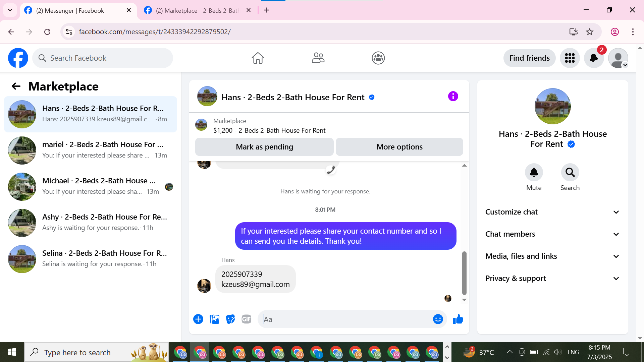This screenshot has height=362, width=644.
Task: Click the Mark as pending button
Action: (264, 147)
